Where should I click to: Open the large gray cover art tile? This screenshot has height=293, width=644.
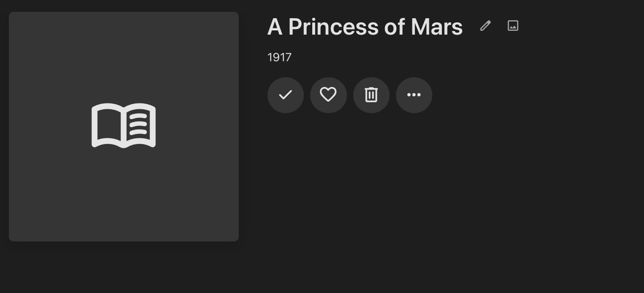tap(124, 127)
